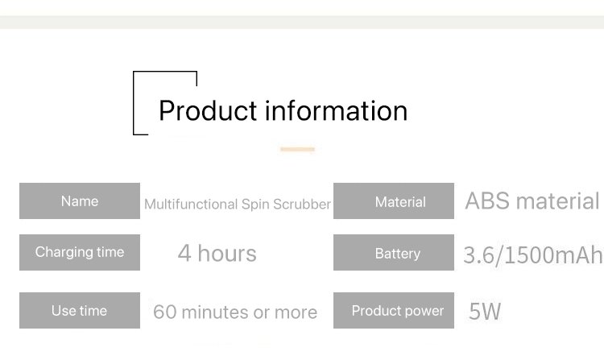Click the ABS material text
This screenshot has height=364, width=604.
click(x=532, y=201)
